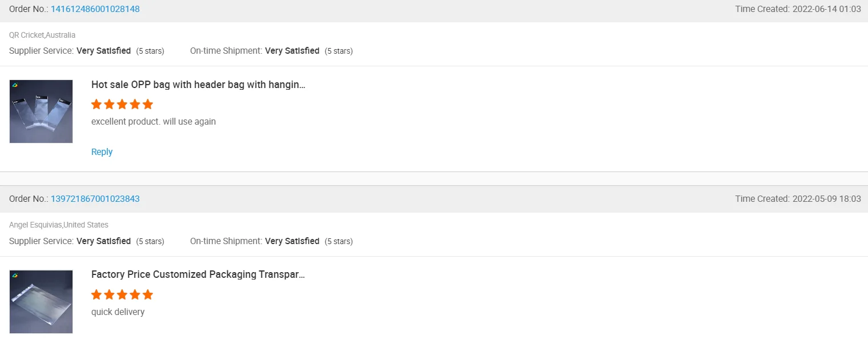This screenshot has height=339, width=868.
Task: Select buyer QR Cricket, Australia
Action: pyautogui.click(x=42, y=35)
